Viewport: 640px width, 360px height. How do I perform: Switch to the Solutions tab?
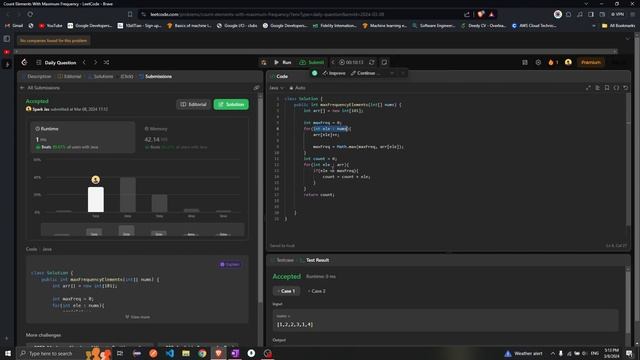101,76
